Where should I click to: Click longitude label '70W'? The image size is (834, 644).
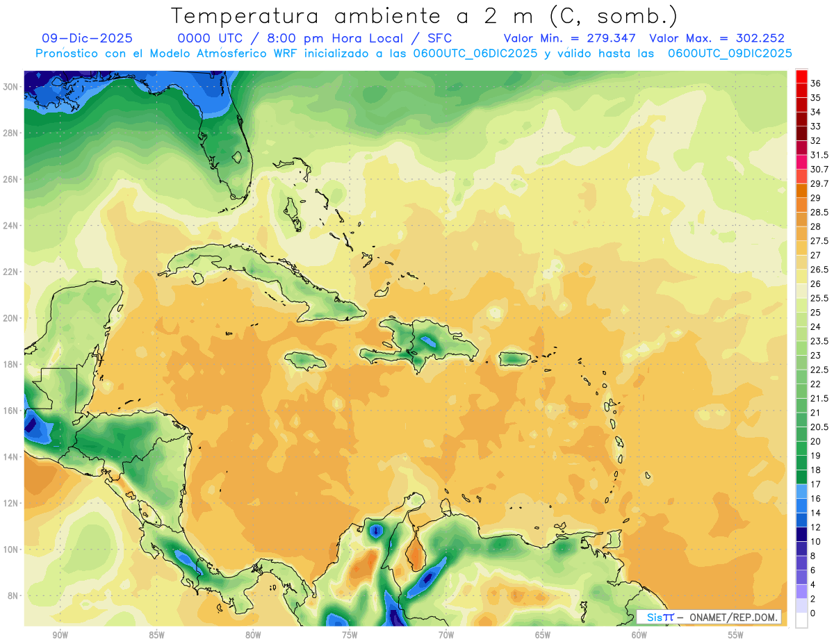tap(446, 636)
